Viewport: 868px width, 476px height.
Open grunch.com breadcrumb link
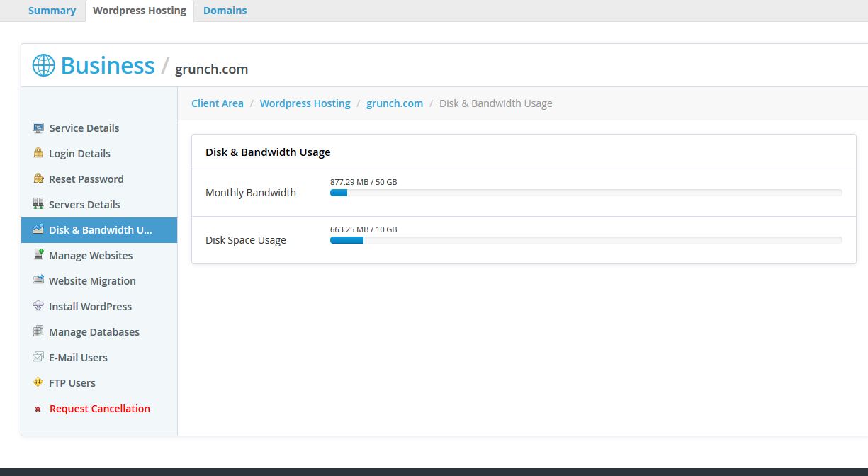395,103
